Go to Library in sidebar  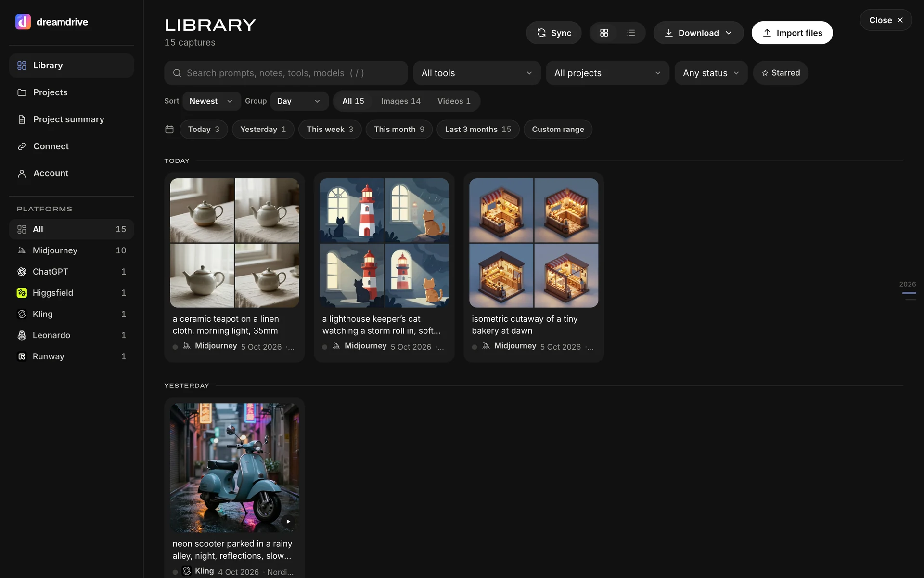click(x=71, y=66)
